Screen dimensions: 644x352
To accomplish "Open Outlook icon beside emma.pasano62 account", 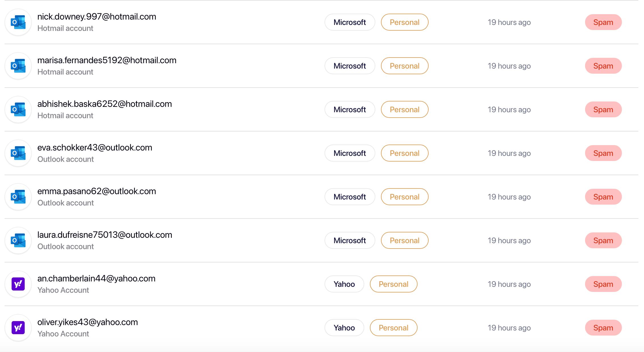I will 18,197.
